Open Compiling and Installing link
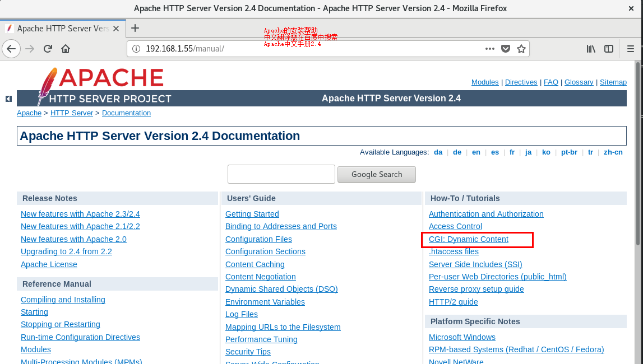This screenshot has height=364, width=643. 63,299
